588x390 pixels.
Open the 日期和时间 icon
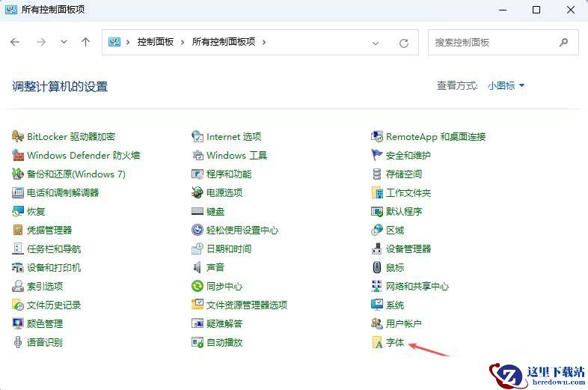pos(197,249)
